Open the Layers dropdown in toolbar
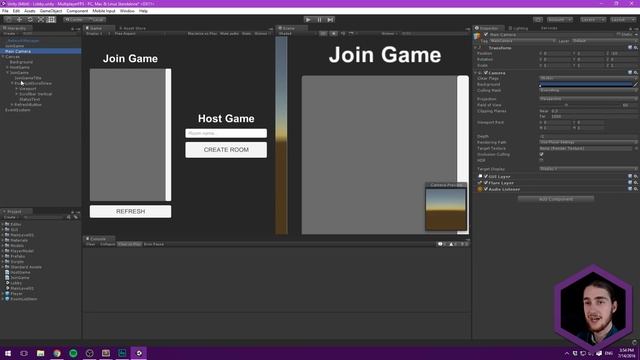 (592, 20)
